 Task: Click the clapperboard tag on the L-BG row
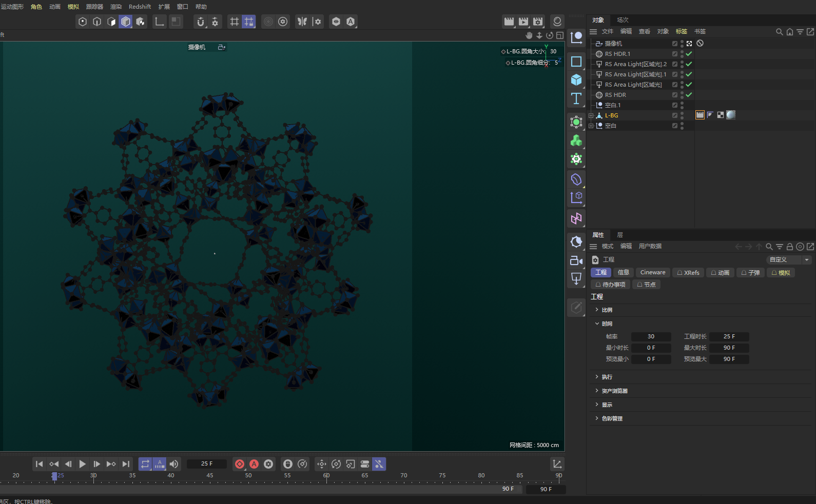point(700,115)
